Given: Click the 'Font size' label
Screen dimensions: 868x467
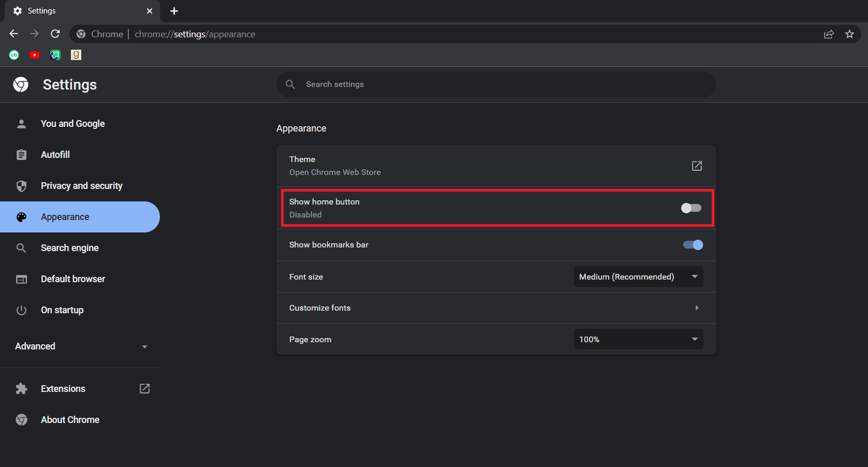Looking at the screenshot, I should [x=306, y=277].
